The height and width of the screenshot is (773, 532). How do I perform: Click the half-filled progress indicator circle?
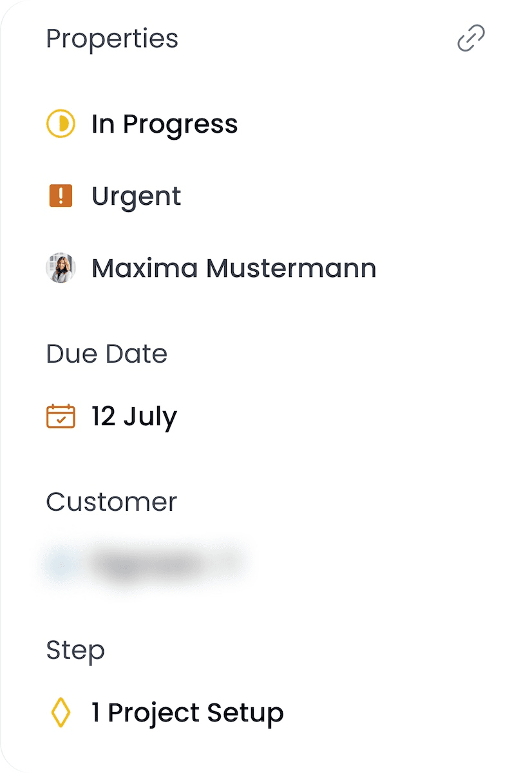(x=61, y=124)
